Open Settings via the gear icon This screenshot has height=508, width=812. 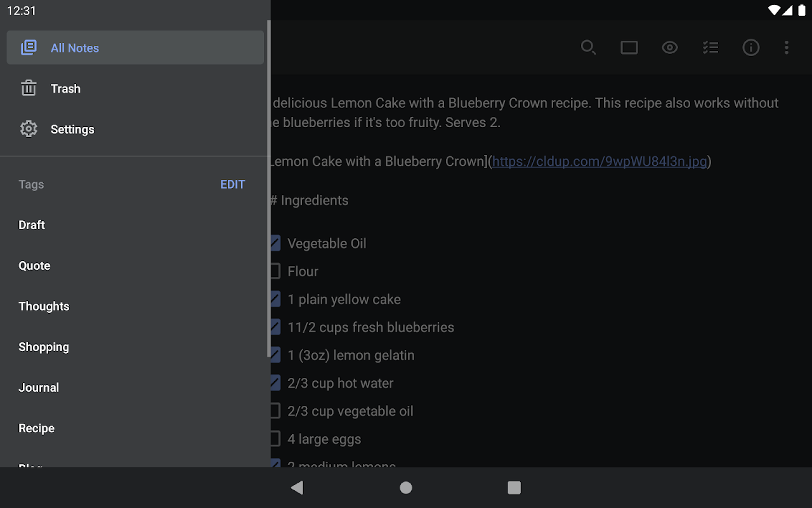pyautogui.click(x=72, y=129)
